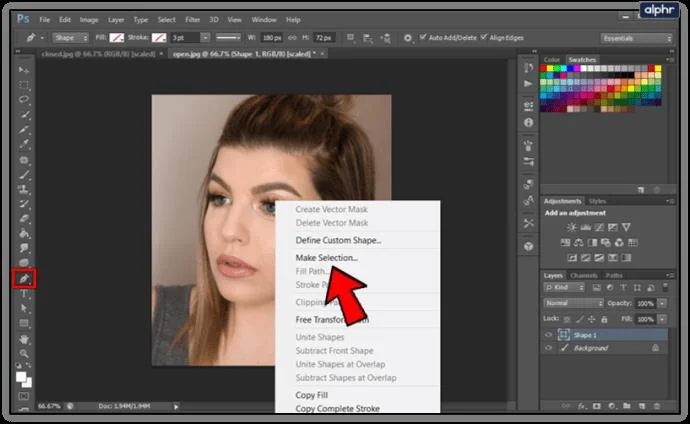Open the Filter menu
The width and height of the screenshot is (690, 424).
pos(192,20)
